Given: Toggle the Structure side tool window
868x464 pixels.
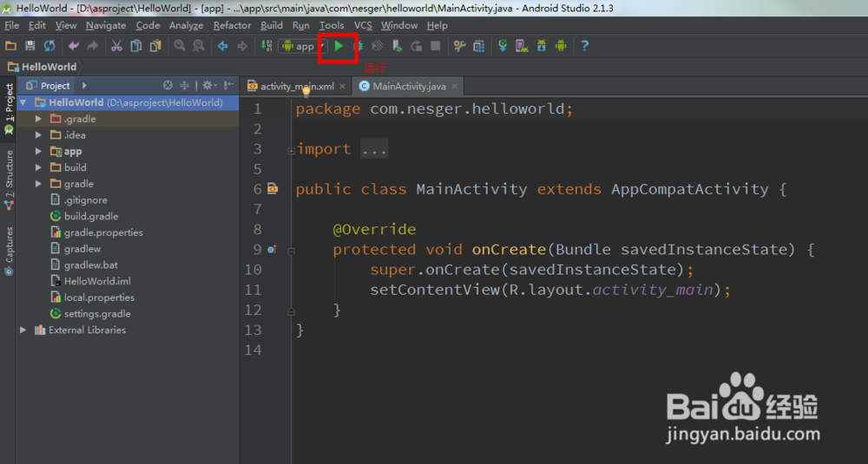Looking at the screenshot, I should coord(9,180).
